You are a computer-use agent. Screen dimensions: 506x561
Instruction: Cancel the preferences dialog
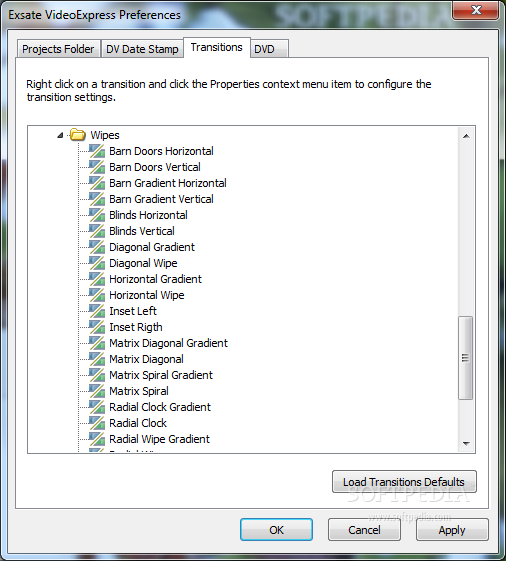364,530
